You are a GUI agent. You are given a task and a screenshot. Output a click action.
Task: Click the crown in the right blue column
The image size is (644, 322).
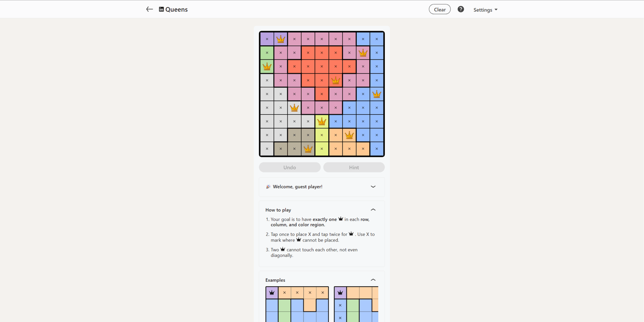click(x=376, y=93)
